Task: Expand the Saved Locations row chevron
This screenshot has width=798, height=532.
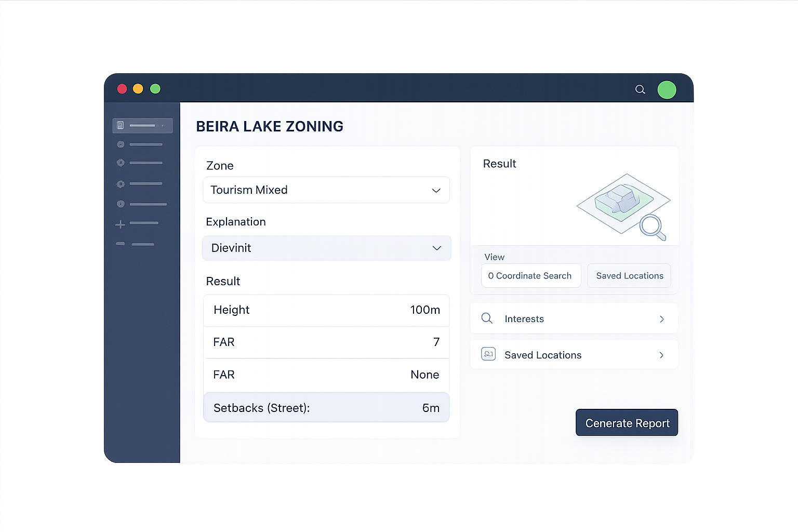Action: click(661, 355)
